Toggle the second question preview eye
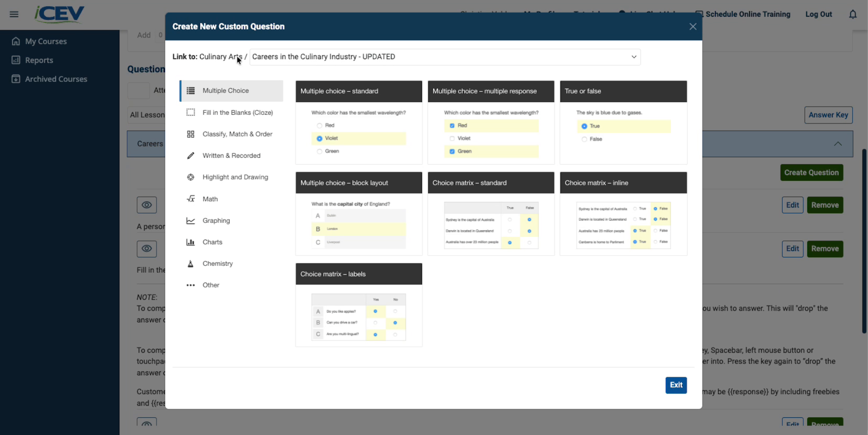Image resolution: width=868 pixels, height=435 pixels. tap(146, 249)
